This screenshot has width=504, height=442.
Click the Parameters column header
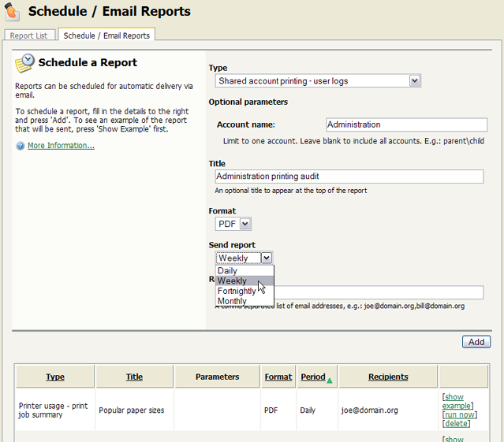coord(217,377)
